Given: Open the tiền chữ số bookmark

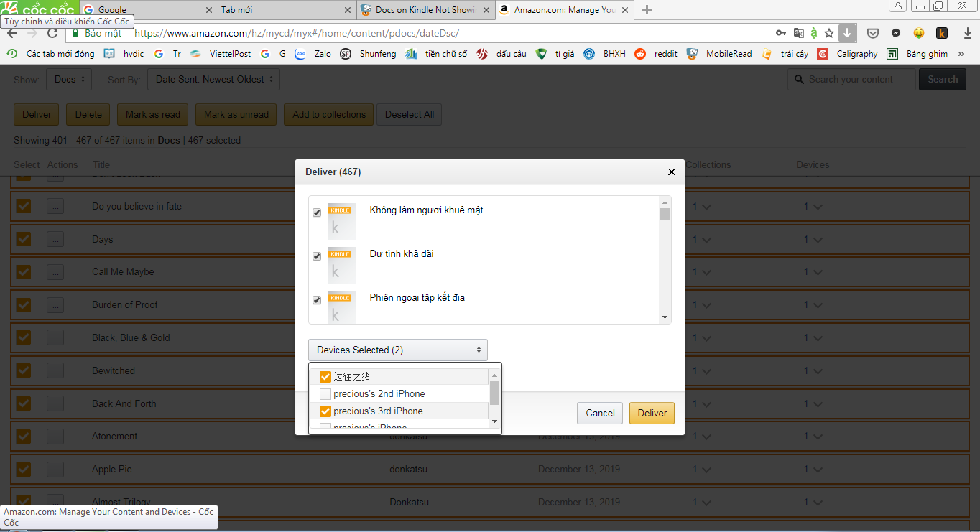Looking at the screenshot, I should click(x=436, y=54).
